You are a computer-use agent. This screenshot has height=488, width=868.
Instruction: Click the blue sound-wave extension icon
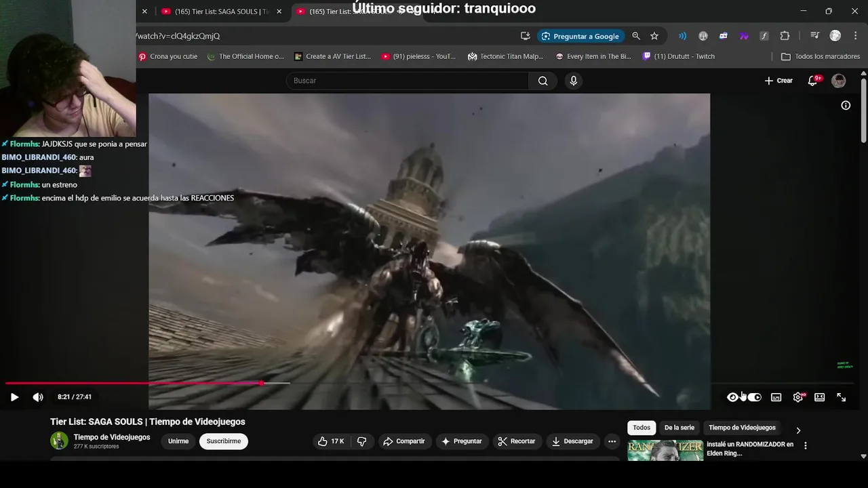pos(682,36)
